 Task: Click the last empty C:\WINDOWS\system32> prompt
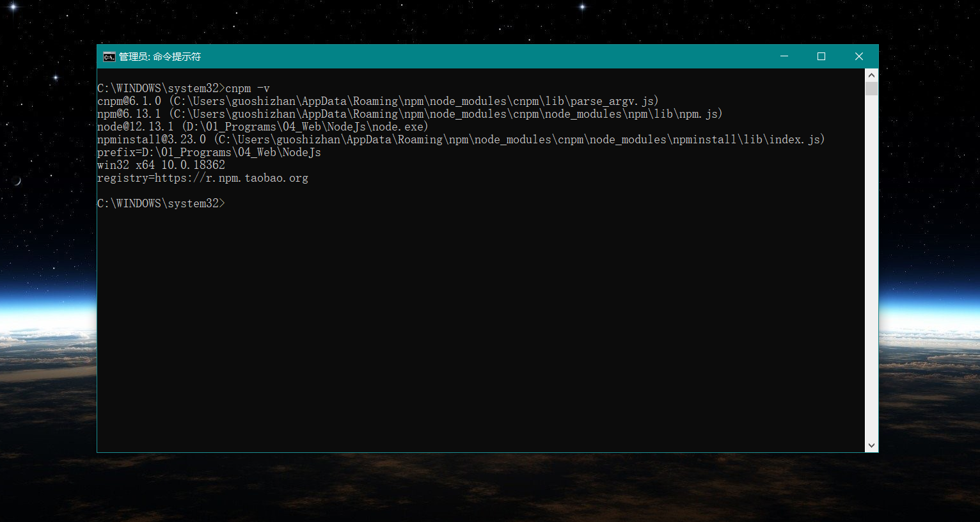point(161,203)
